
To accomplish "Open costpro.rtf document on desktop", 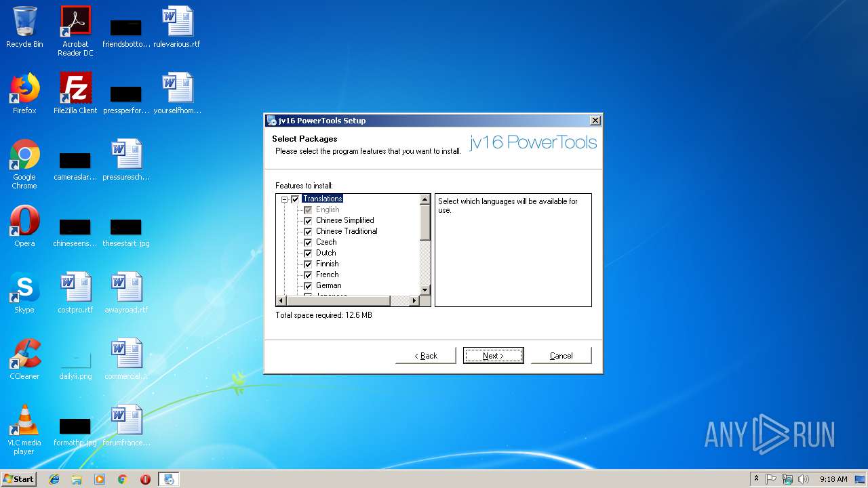I will coord(75,293).
